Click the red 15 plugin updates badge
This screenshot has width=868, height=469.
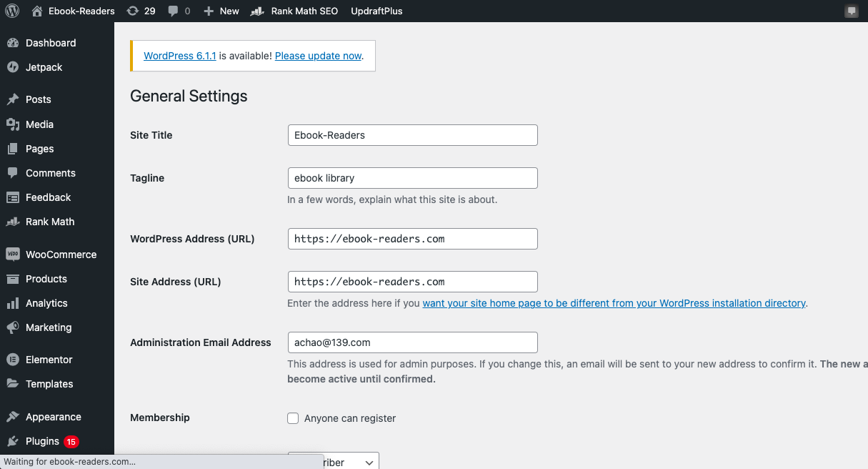pyautogui.click(x=71, y=442)
